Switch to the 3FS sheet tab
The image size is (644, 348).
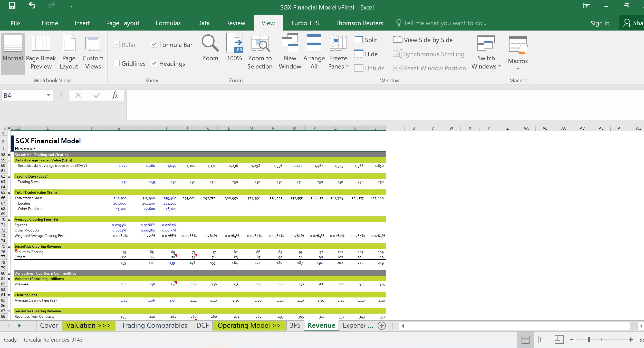tap(295, 325)
